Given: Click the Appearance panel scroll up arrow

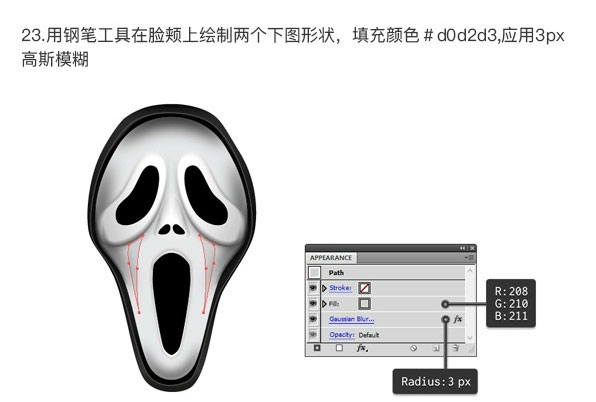Looking at the screenshot, I should tap(470, 271).
